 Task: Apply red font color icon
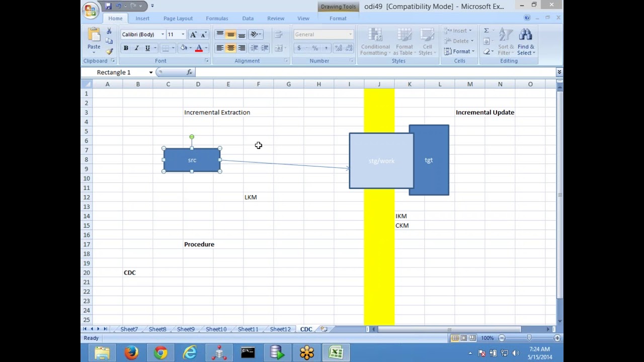199,48
